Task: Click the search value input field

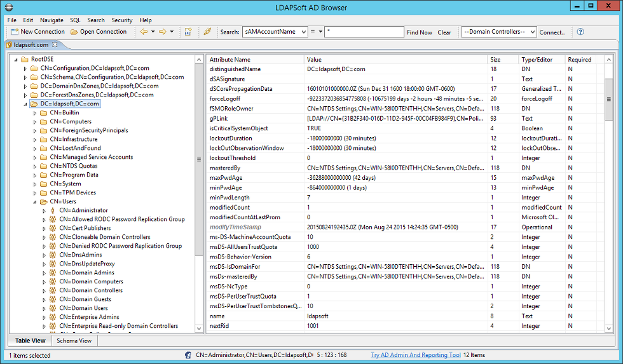Action: click(364, 32)
